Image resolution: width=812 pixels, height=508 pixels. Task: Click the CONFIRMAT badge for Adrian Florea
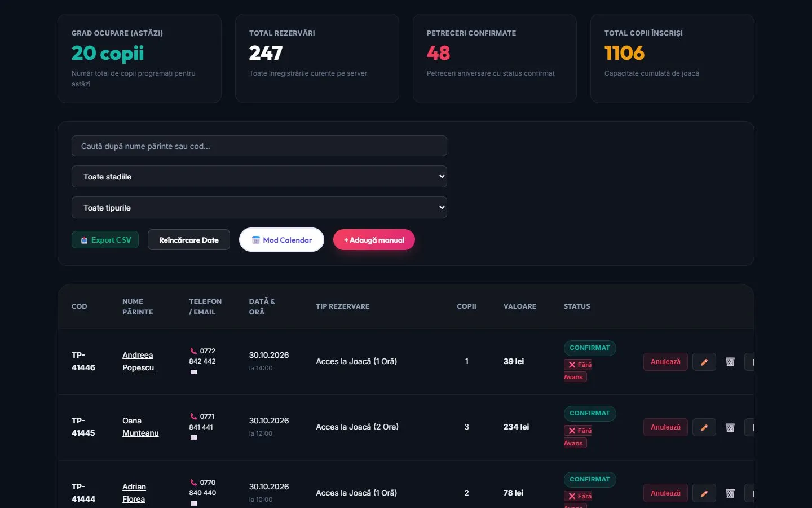tap(590, 480)
